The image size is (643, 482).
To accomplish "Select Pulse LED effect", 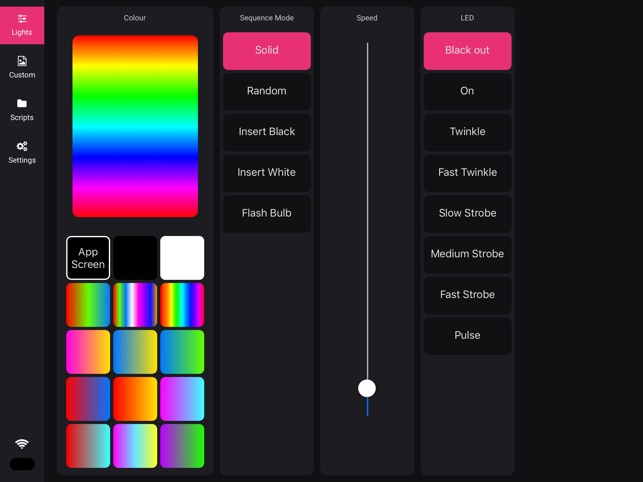I will 467,336.
